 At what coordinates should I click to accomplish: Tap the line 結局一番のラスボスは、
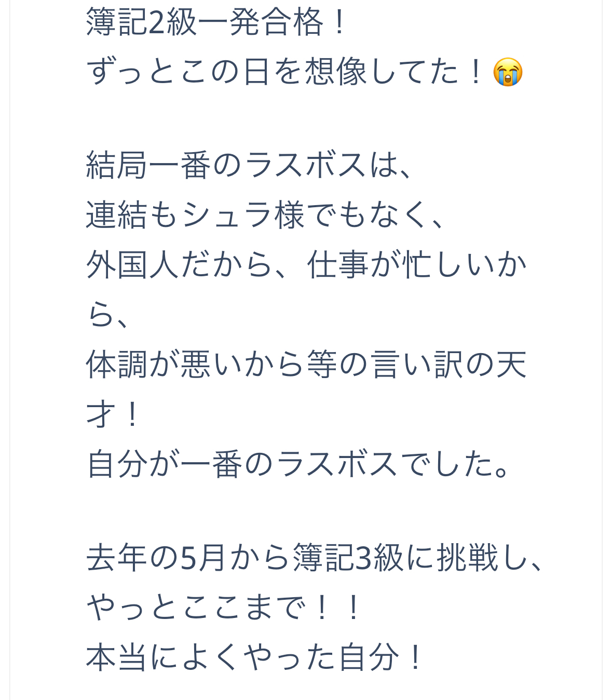click(x=250, y=166)
